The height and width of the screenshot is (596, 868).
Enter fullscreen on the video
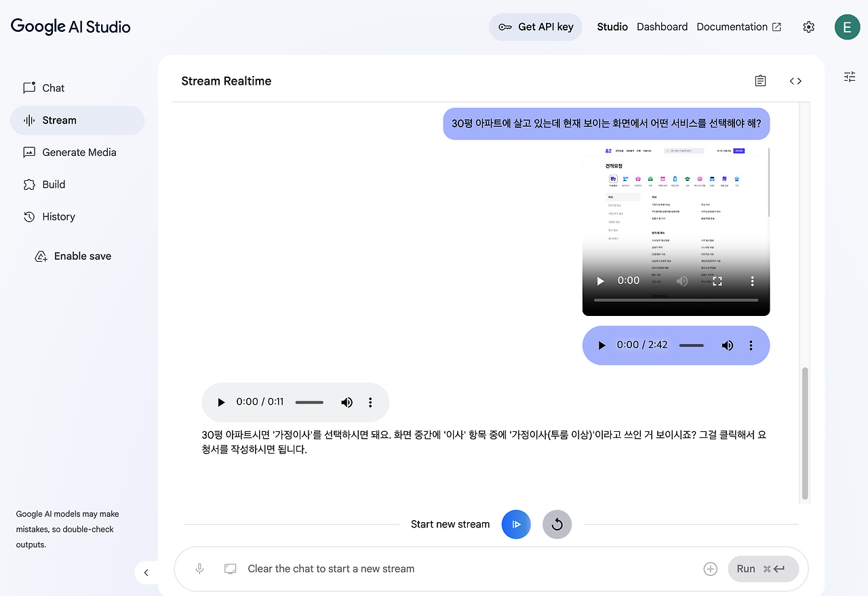[x=717, y=281]
